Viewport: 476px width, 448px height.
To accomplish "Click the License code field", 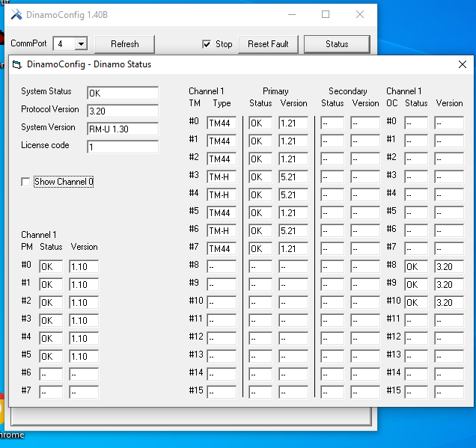I will coord(122,147).
